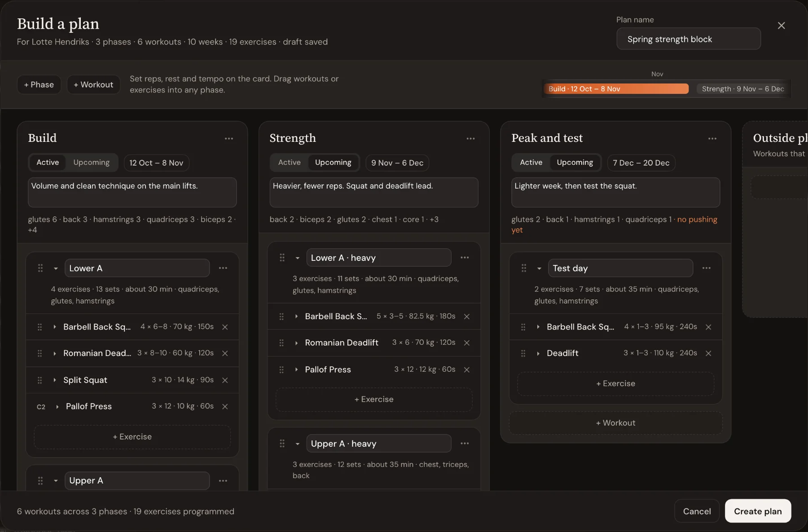The height and width of the screenshot is (532, 808).
Task: Remove Split Squat from Lower A
Action: tap(225, 380)
